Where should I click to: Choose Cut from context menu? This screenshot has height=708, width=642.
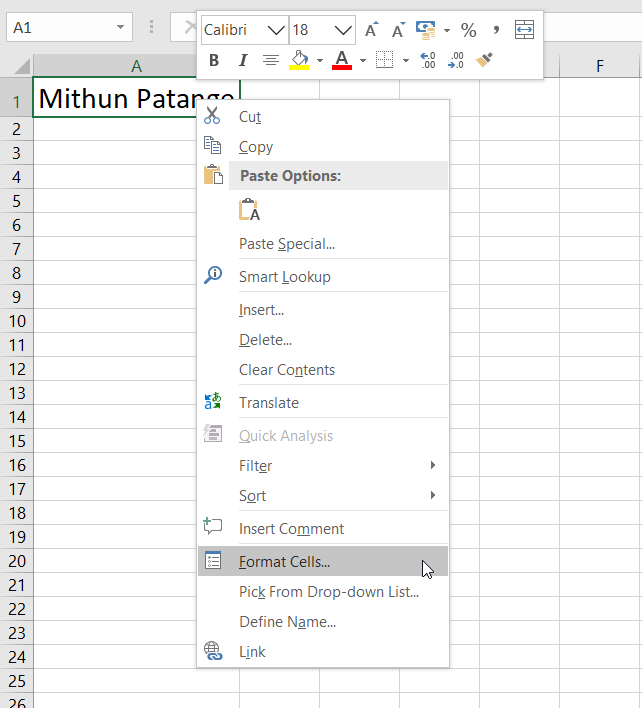click(323, 116)
